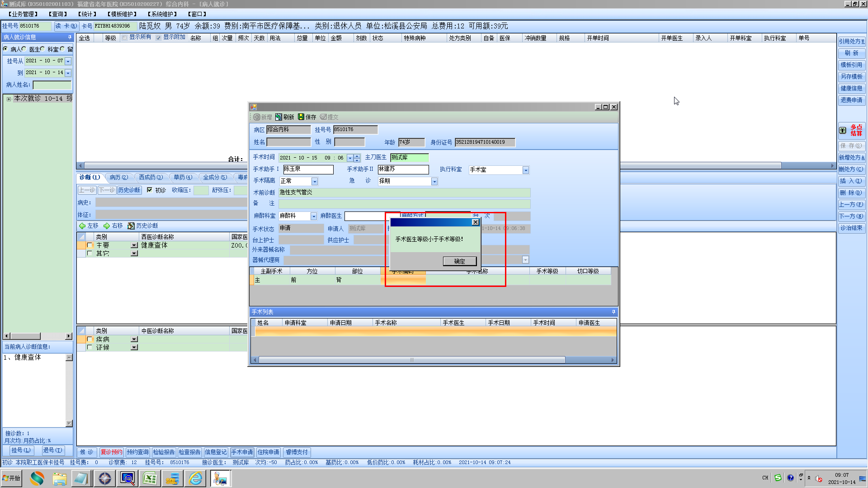This screenshot has height=488, width=868.
Task: Open the 执行科室 dropdown showing 手术室
Action: (525, 170)
